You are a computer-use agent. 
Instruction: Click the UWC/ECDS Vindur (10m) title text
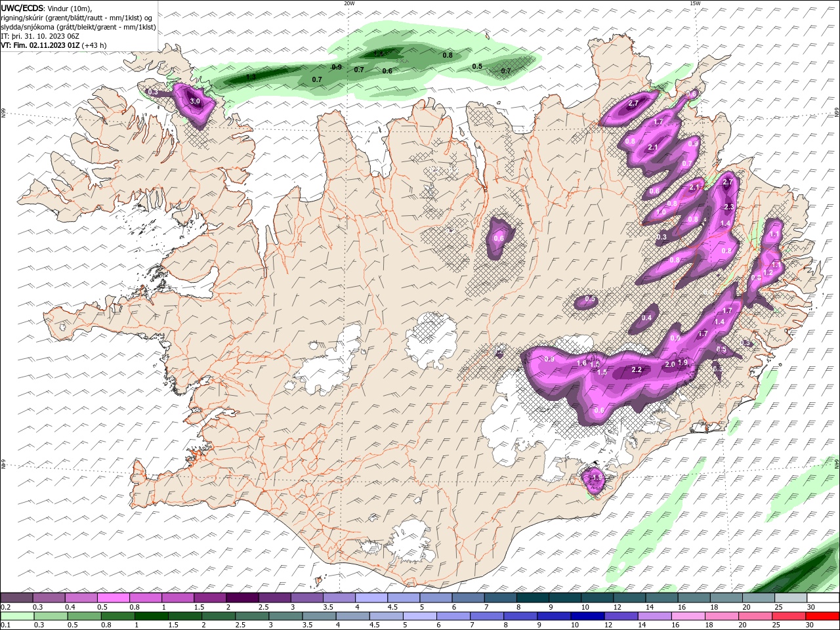47,8
